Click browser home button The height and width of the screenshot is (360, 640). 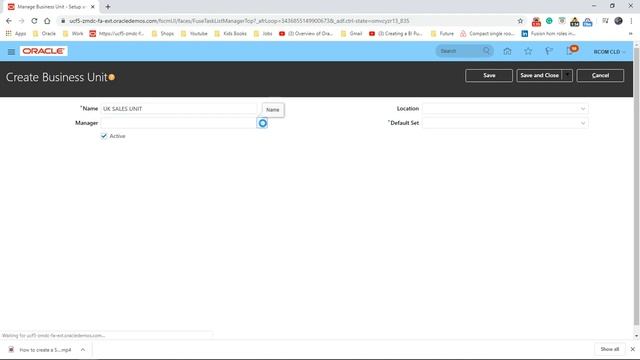coord(47,21)
